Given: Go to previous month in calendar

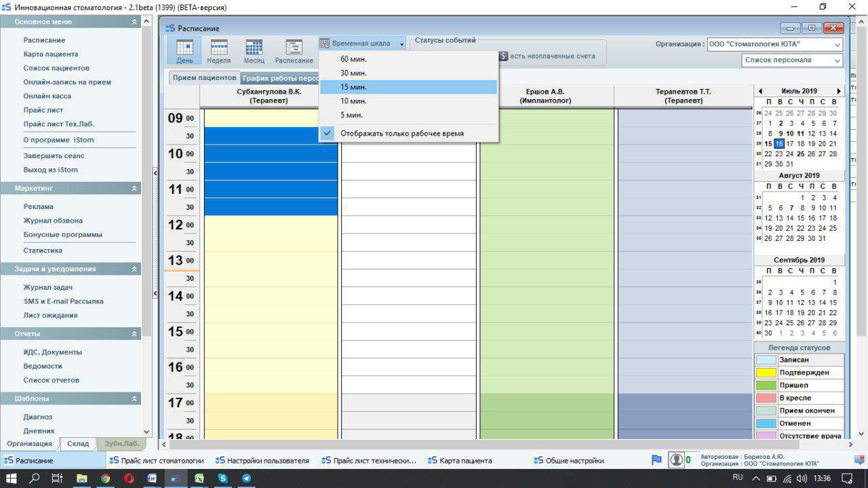Looking at the screenshot, I should pos(760,91).
